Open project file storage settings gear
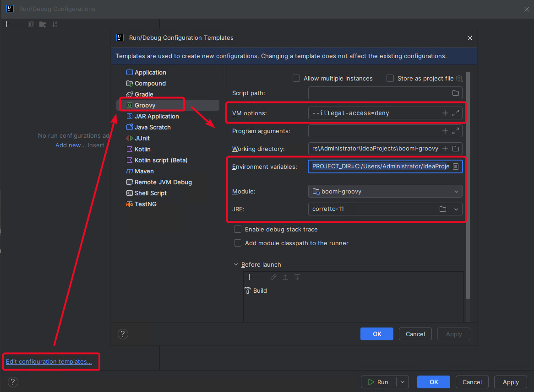Viewport: 534px width, 392px height. click(459, 78)
